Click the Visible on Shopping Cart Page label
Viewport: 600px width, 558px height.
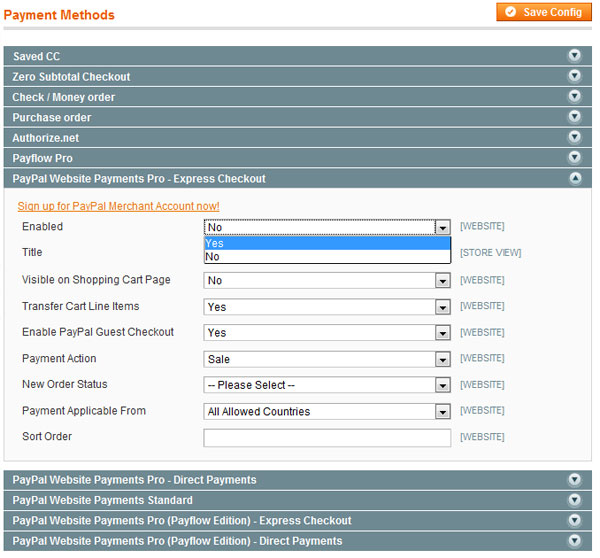tap(96, 280)
